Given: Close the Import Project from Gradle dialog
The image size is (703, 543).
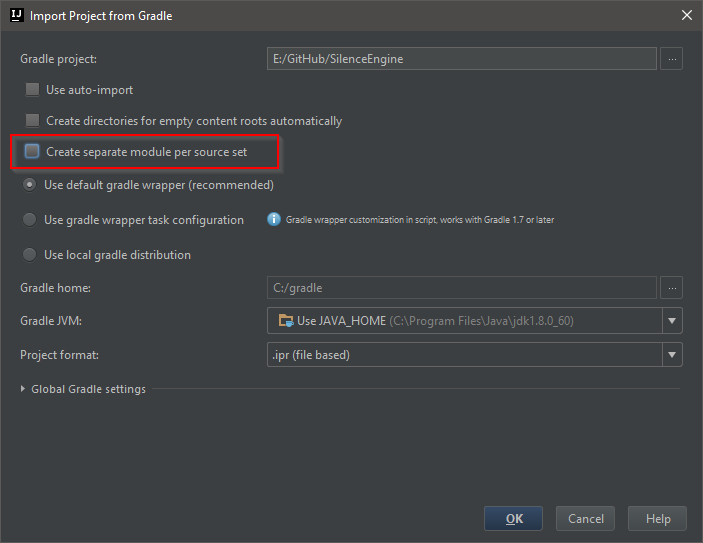Looking at the screenshot, I should pyautogui.click(x=686, y=15).
